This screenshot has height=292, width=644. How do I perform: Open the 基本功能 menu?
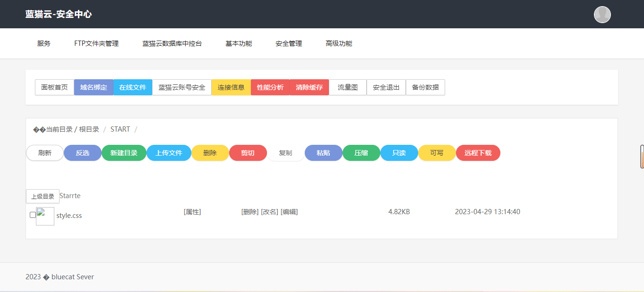click(239, 43)
